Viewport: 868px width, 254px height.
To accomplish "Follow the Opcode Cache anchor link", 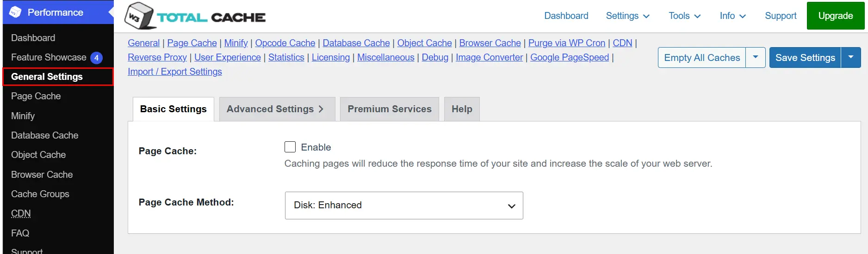I will [x=285, y=43].
